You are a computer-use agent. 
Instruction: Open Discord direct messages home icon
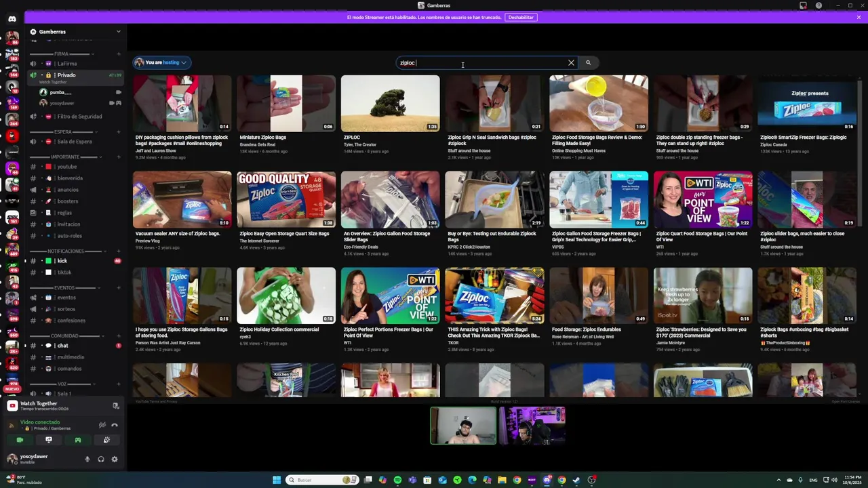(12, 19)
